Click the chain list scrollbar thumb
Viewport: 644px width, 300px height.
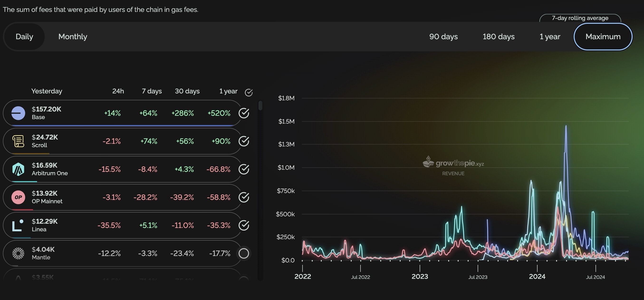tap(260, 106)
